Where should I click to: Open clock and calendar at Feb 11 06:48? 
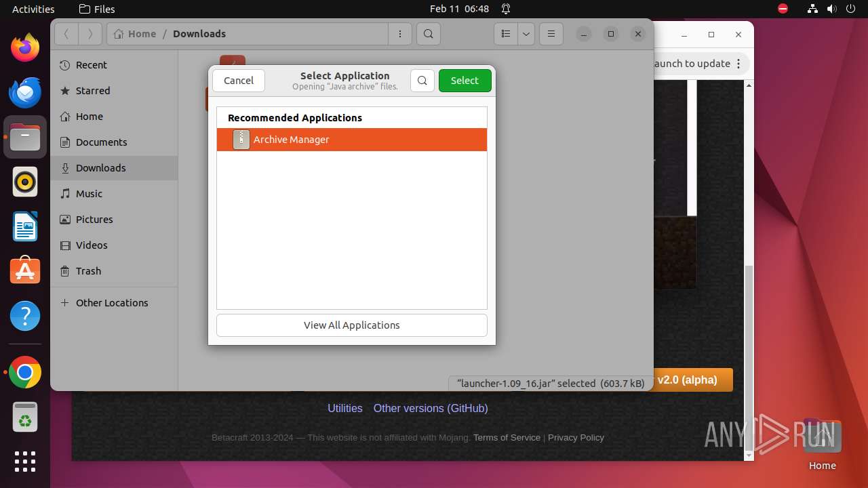point(459,9)
